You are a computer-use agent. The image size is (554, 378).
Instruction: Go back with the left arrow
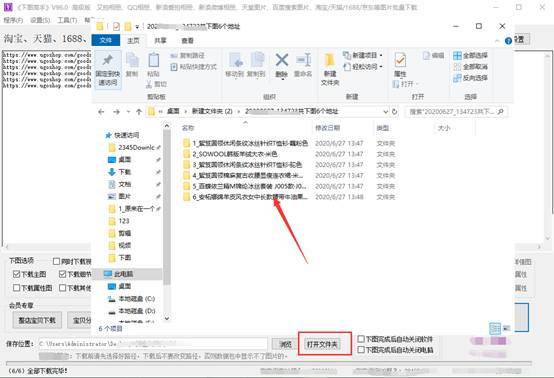101,112
